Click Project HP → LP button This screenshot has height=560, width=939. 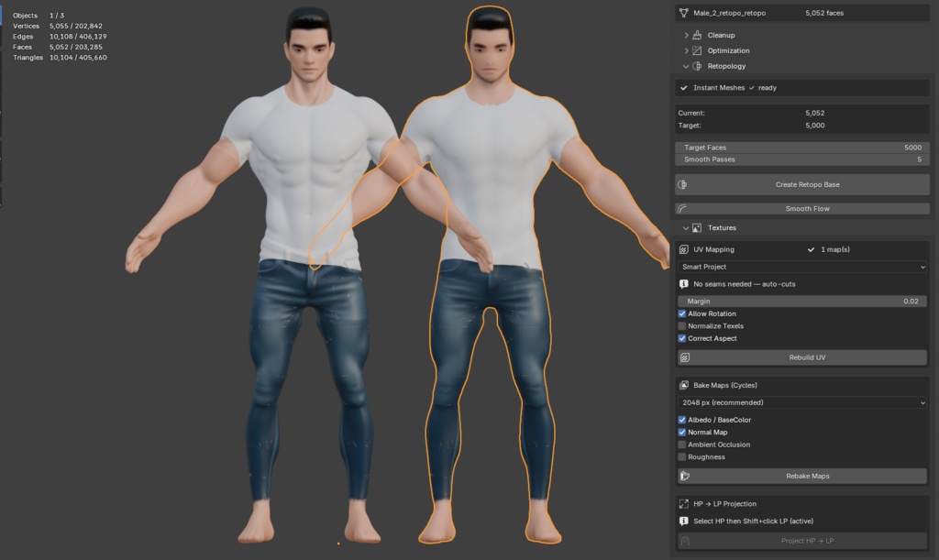click(802, 541)
